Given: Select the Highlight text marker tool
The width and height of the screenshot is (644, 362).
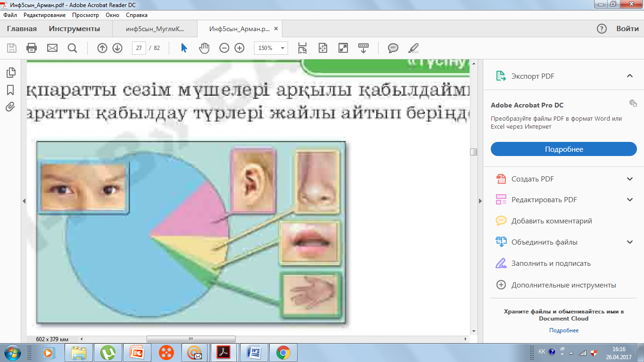Looking at the screenshot, I should point(413,48).
